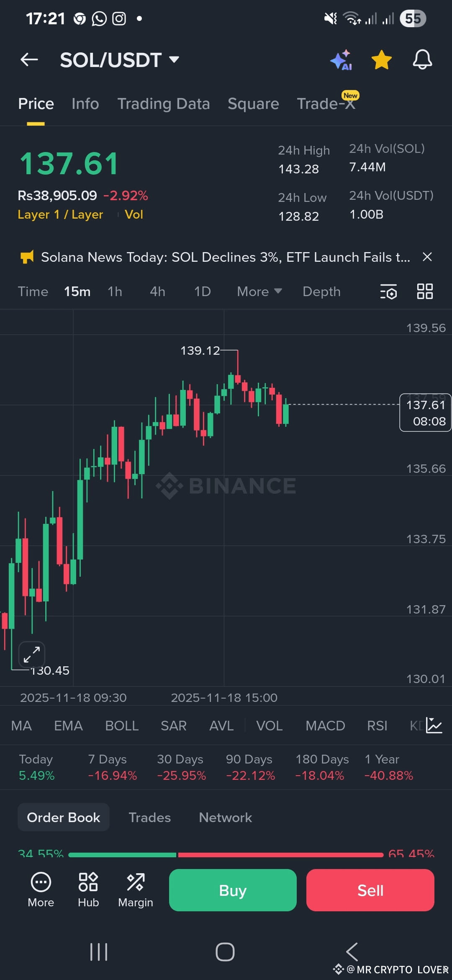452x980 pixels.
Task: Expand chart to fullscreen
Action: tap(32, 654)
